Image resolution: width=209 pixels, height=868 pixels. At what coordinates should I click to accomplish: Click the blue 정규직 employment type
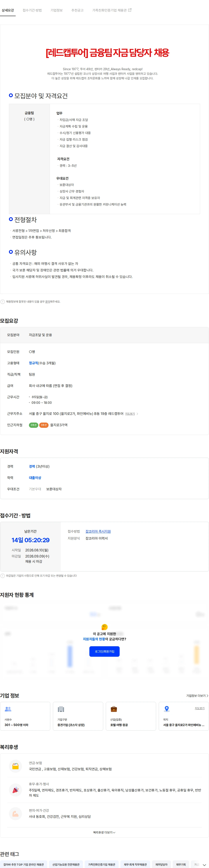tap(33, 363)
